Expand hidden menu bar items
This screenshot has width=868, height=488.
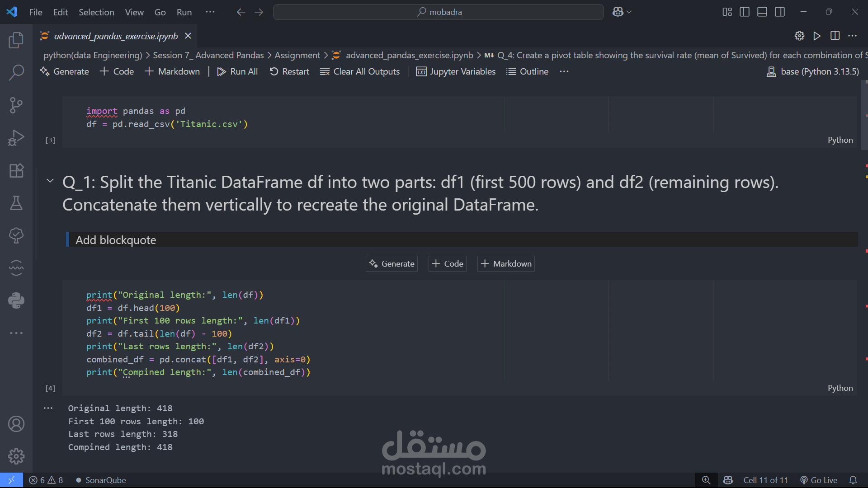coord(210,12)
